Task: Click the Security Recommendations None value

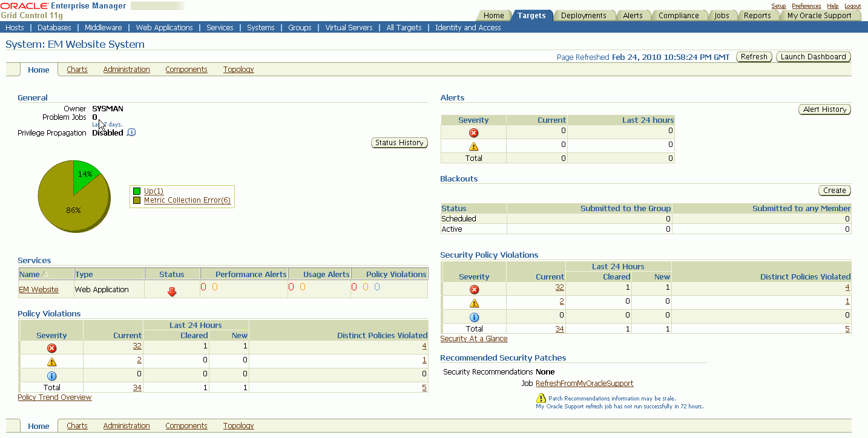Action: 545,372
